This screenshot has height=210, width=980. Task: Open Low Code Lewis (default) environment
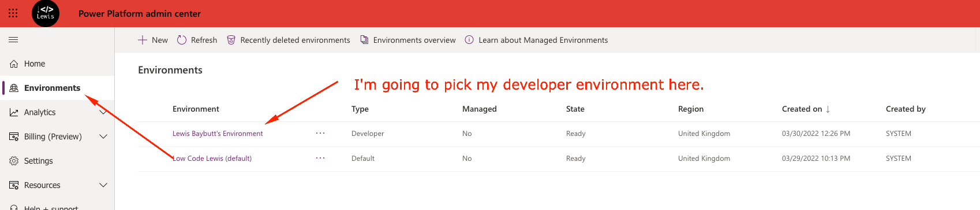point(212,159)
